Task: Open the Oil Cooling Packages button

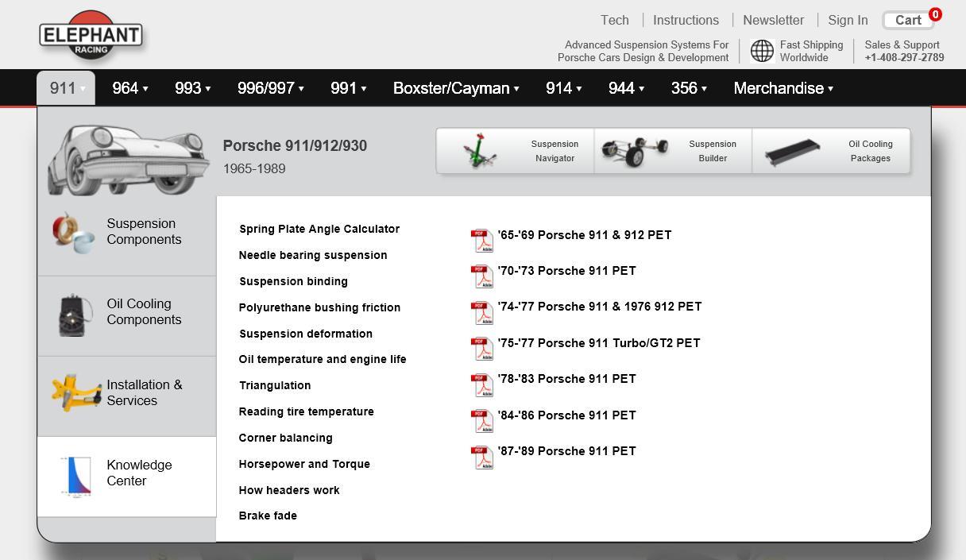Action: tap(831, 151)
